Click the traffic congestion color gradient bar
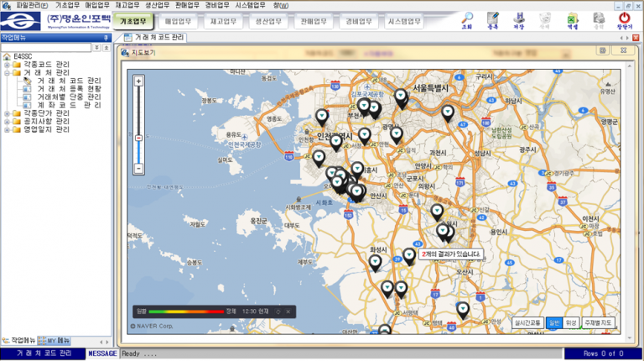Screen dimensions: 644x361 (186, 311)
